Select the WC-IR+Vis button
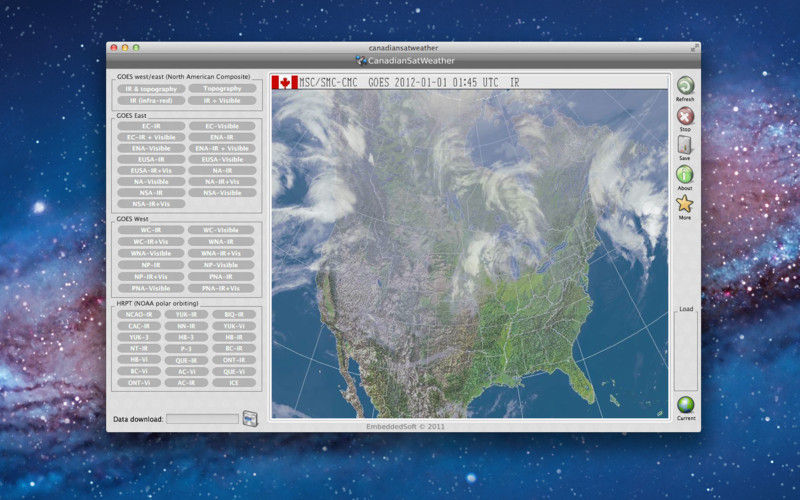Viewport: 800px width, 500px height. [x=151, y=242]
